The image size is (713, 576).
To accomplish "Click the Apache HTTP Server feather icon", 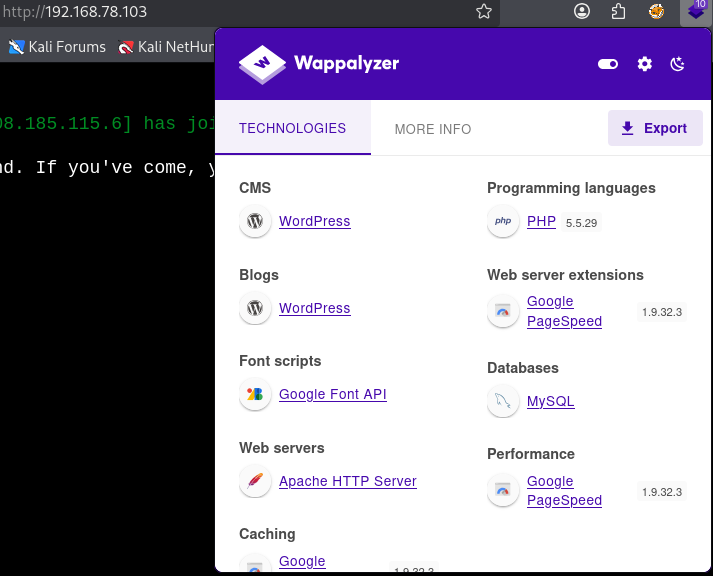I will pos(255,482).
